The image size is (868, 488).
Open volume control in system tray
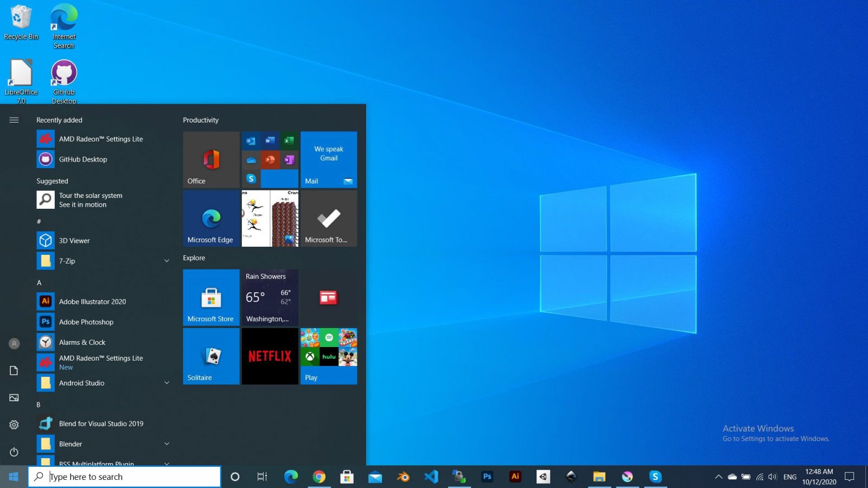pyautogui.click(x=773, y=477)
